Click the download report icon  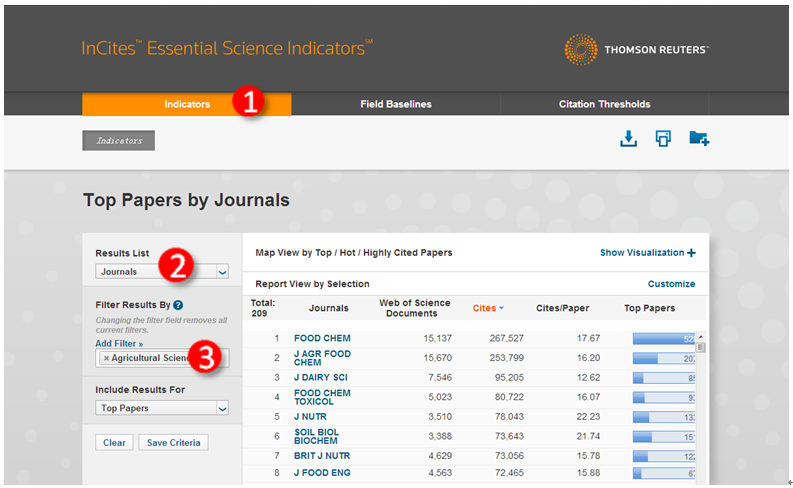click(x=628, y=140)
